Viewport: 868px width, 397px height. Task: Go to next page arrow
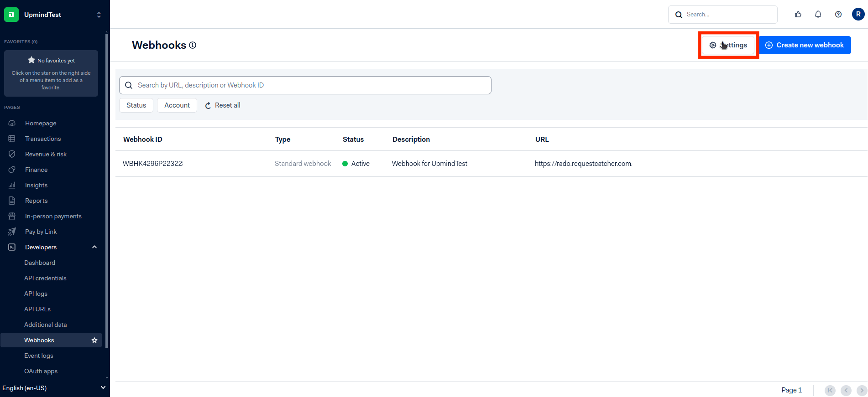coord(862,390)
